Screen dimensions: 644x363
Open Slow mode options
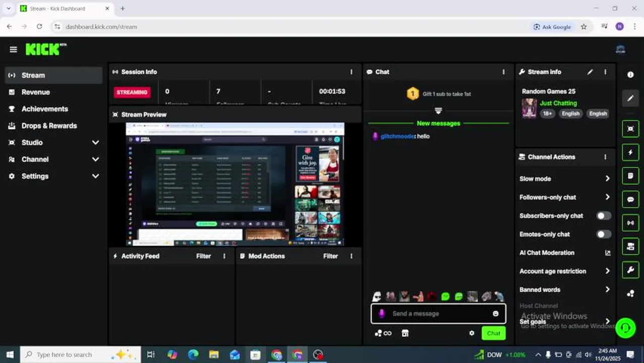click(x=565, y=178)
